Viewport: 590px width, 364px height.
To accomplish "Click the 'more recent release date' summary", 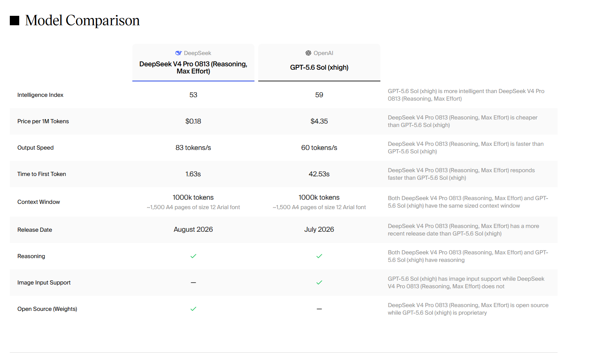I will (x=464, y=230).
